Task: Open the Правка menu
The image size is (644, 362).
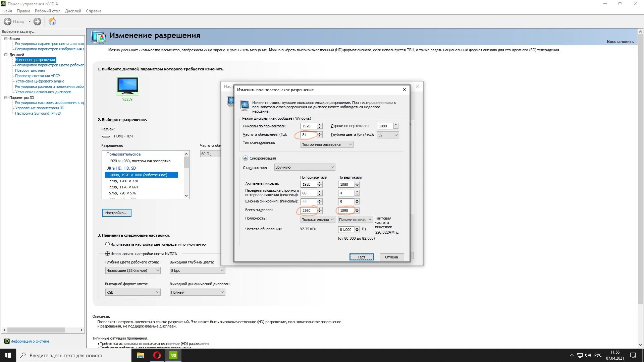Action: tap(23, 11)
